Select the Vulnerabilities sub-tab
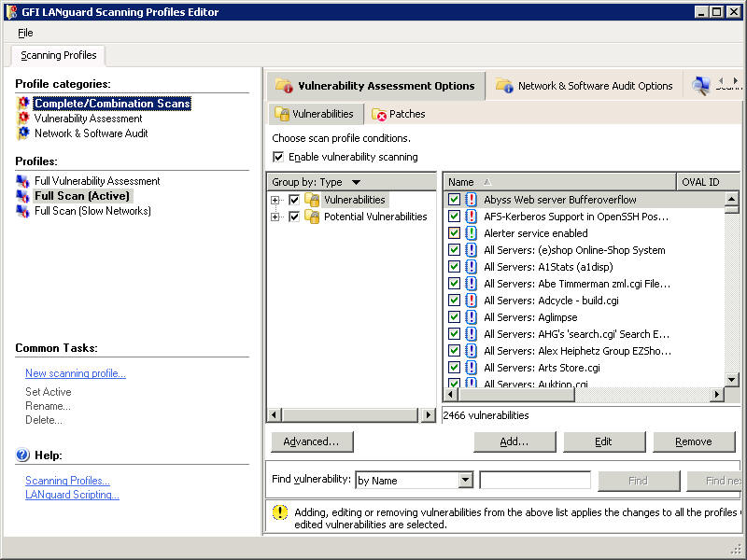Viewport: 747px width, 560px height. (315, 114)
